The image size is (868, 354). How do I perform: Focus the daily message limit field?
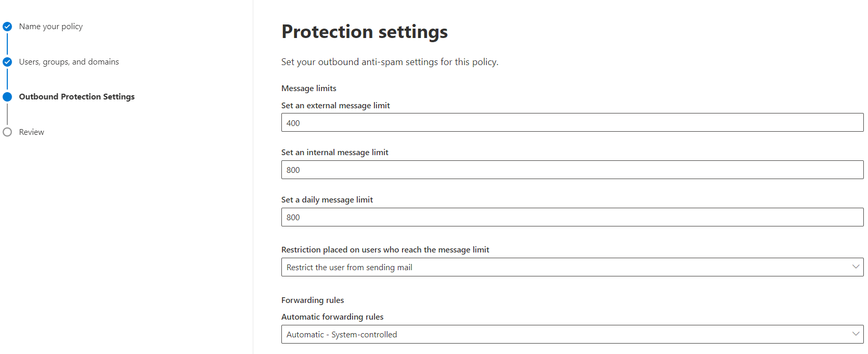coord(572,217)
